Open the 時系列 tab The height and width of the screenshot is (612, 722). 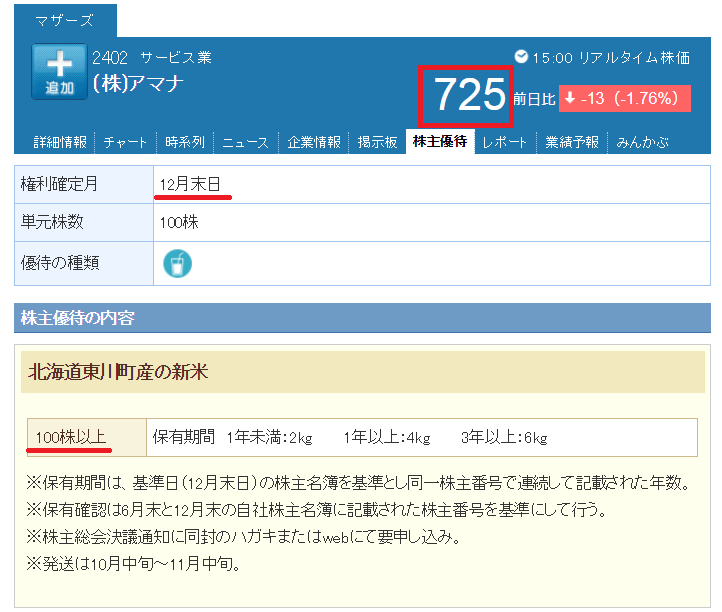[185, 142]
